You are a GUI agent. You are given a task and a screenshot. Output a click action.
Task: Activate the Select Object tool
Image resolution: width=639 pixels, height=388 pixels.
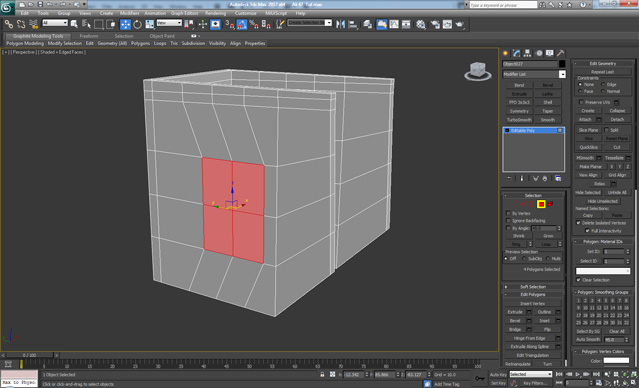tap(74, 24)
